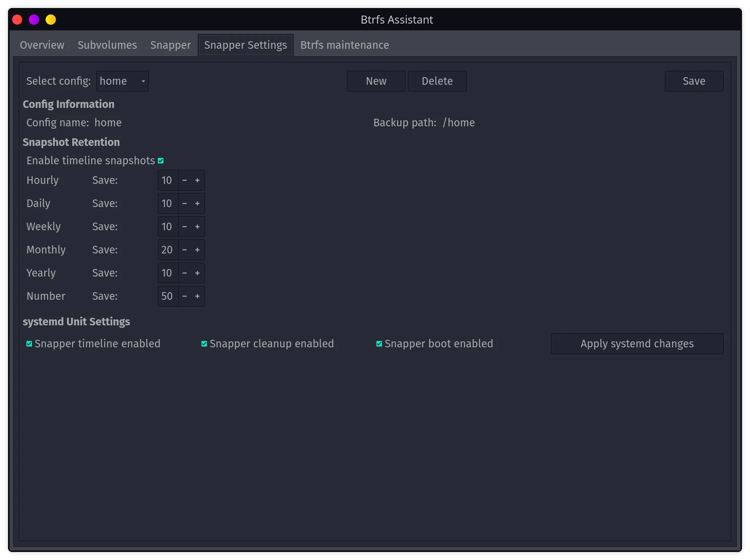Click the Backup path /home text

pyautogui.click(x=458, y=123)
